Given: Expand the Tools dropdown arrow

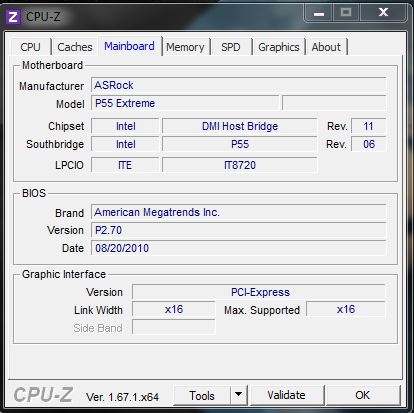Looking at the screenshot, I should click(x=238, y=395).
